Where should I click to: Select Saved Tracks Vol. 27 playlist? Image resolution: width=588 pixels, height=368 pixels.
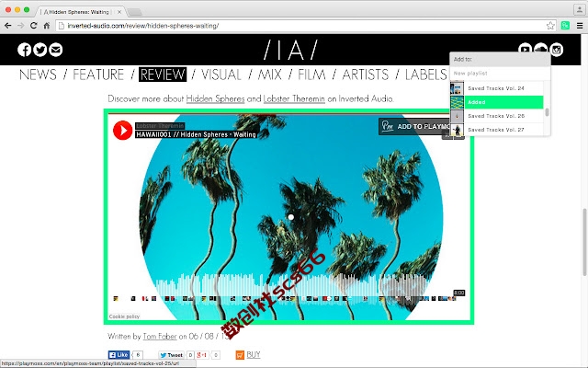(496, 130)
